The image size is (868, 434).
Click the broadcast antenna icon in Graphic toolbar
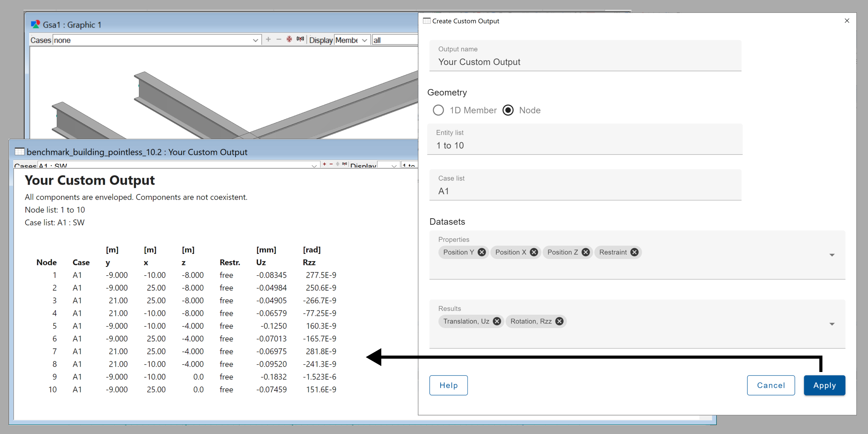pos(300,39)
